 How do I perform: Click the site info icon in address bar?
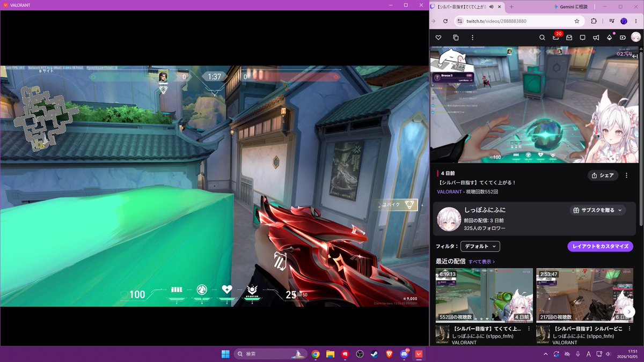(459, 21)
